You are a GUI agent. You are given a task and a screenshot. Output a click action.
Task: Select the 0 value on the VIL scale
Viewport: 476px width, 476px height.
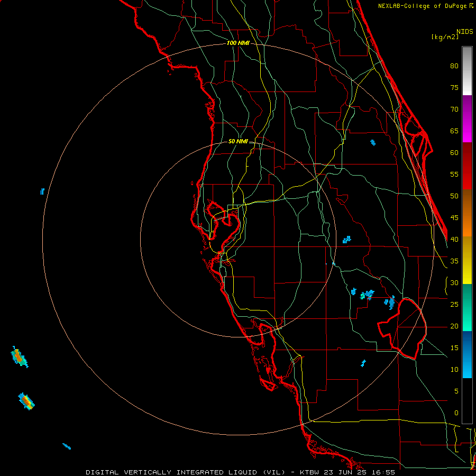[456, 413]
